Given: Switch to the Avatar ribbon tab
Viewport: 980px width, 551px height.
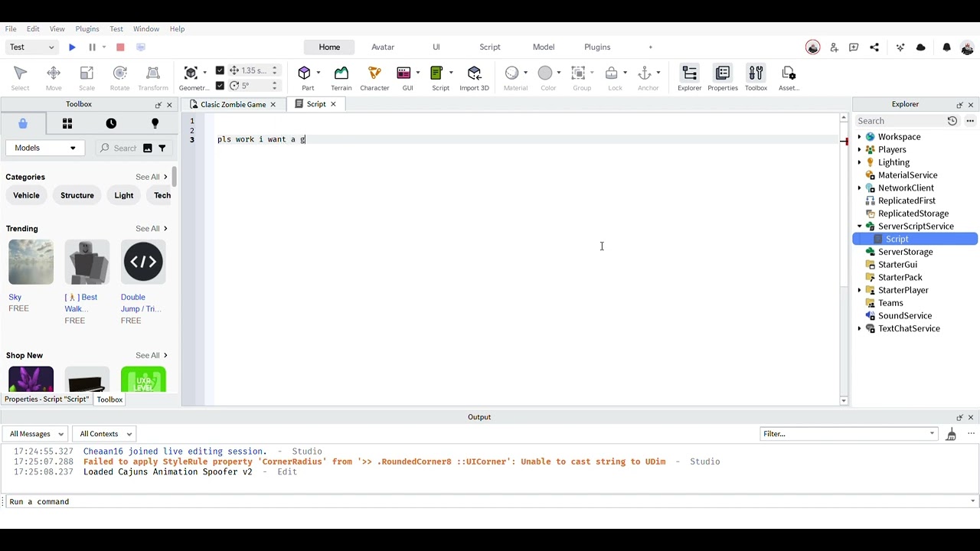Looking at the screenshot, I should tap(383, 47).
